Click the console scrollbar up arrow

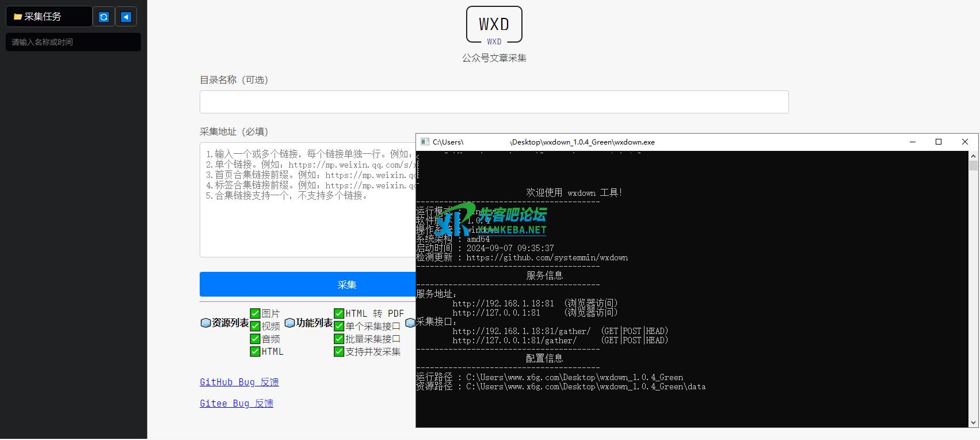click(973, 155)
